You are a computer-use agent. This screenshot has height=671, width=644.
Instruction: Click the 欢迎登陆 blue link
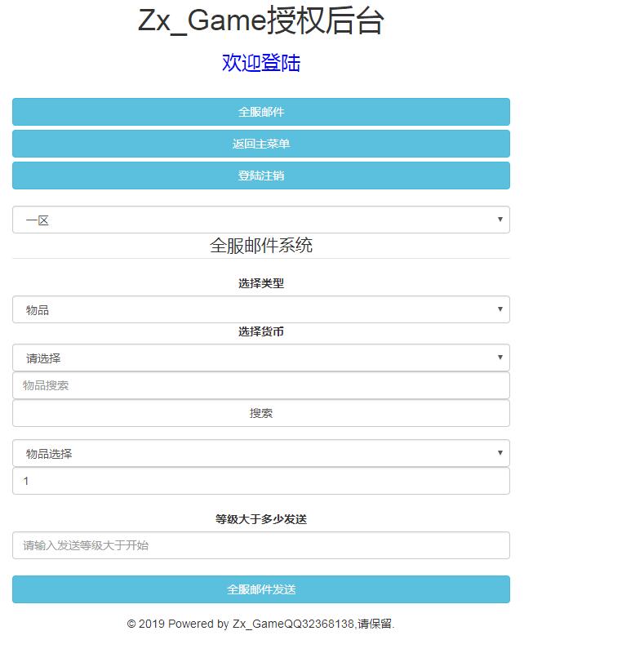261,63
